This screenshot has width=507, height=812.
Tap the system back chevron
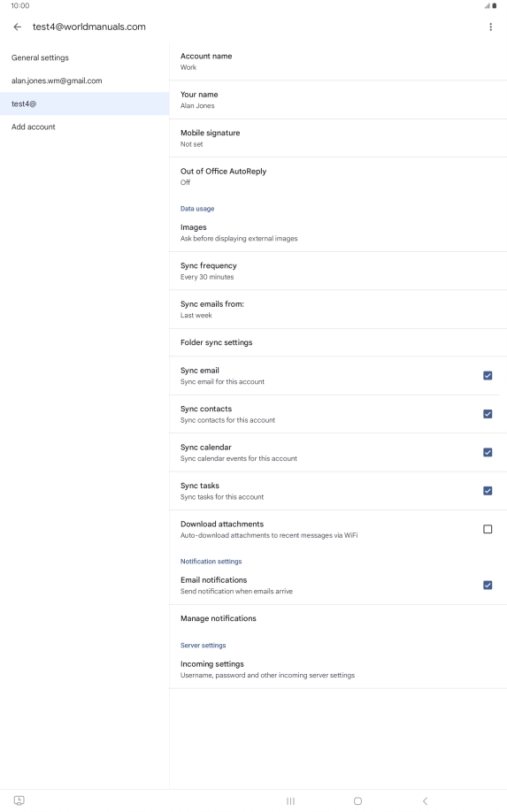425,801
